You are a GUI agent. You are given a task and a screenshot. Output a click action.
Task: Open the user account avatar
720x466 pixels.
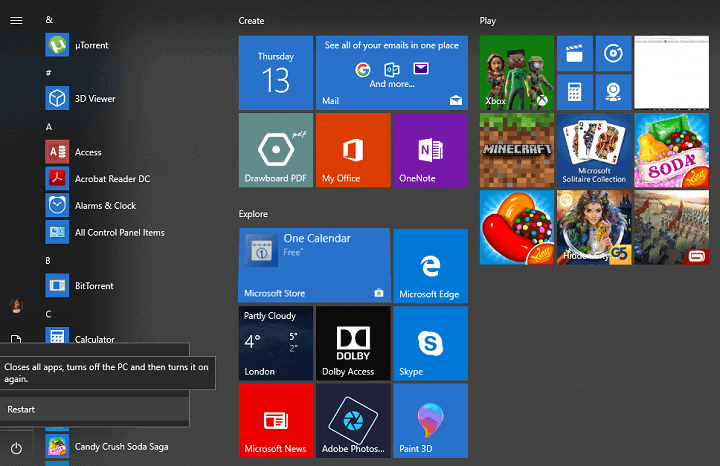tap(16, 305)
